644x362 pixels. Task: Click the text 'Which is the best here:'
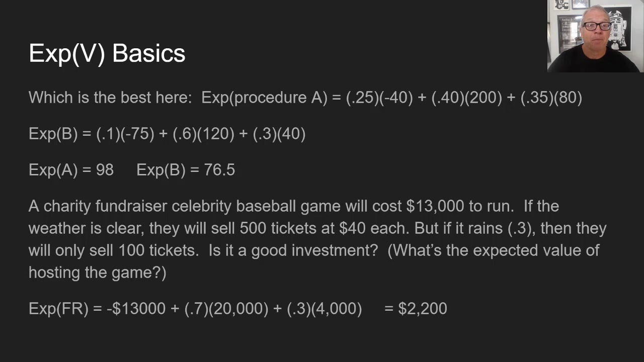110,98
